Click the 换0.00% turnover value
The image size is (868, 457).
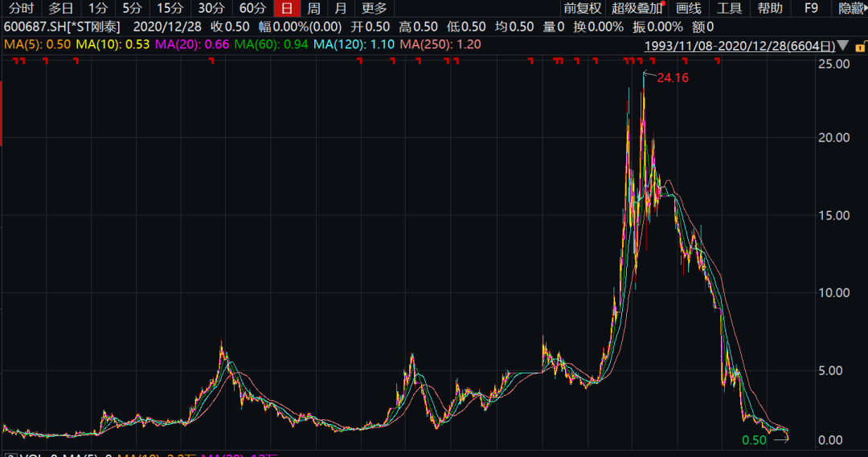(x=598, y=27)
